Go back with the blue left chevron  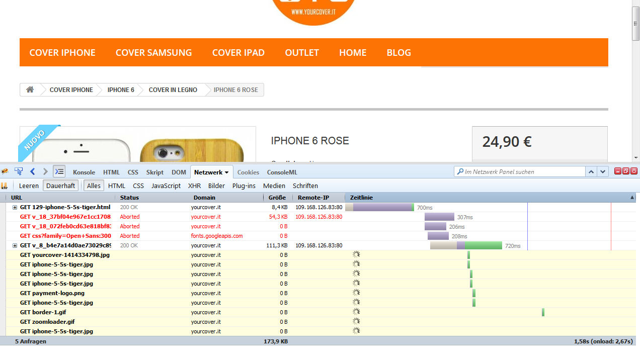tap(33, 171)
